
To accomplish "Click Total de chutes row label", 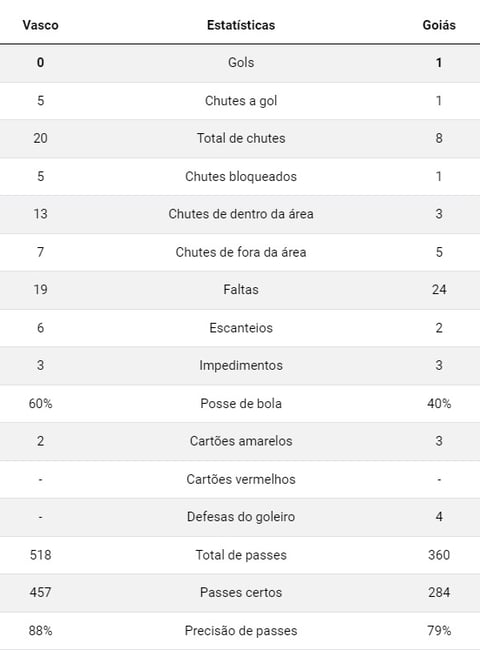I will coord(241,138).
